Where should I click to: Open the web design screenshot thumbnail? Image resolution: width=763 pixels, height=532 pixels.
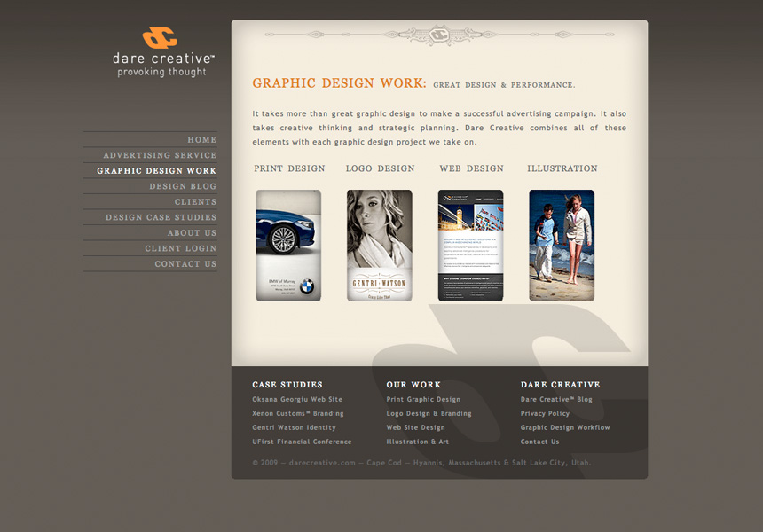point(470,246)
